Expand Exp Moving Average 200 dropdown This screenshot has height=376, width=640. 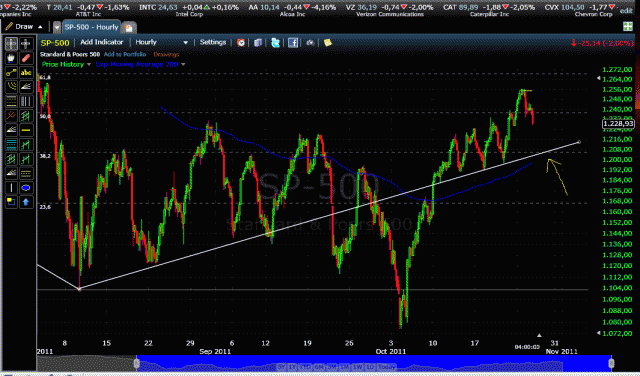pos(183,65)
